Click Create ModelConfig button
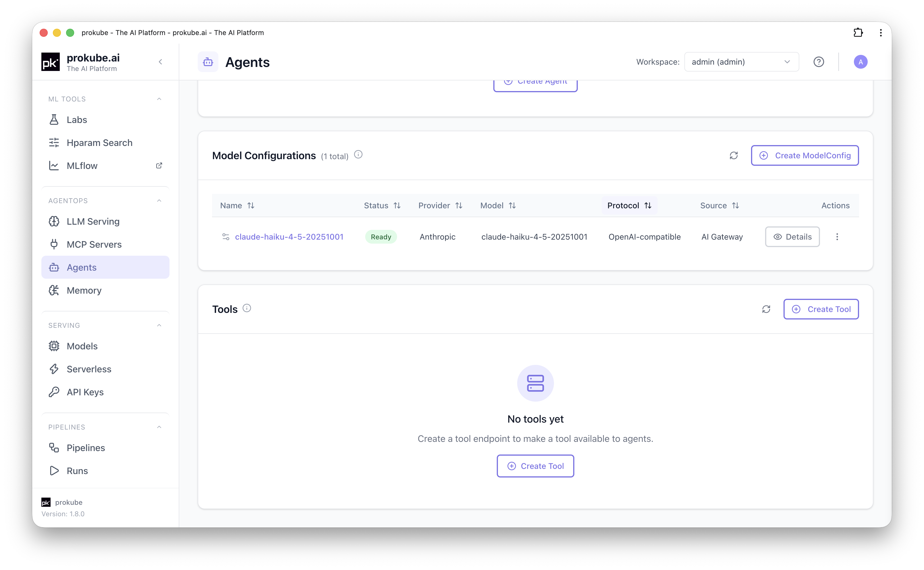Screen dimensions: 924x570 (804, 155)
